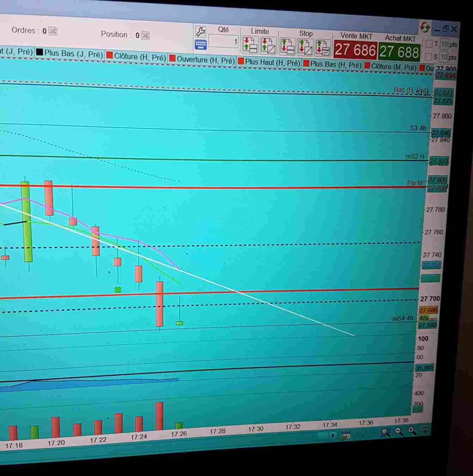Click the 17:30 time axis label
Viewport: 473px width, 476px height.
click(x=256, y=429)
